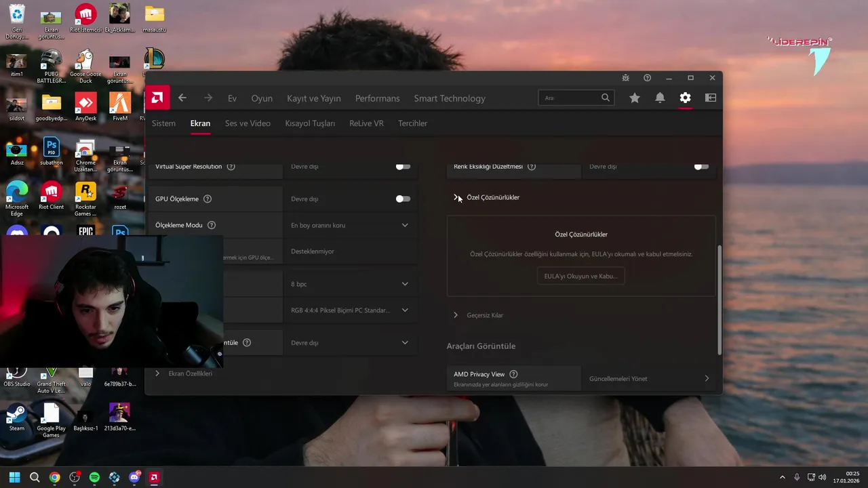Open sidebar panel icon next to gear

click(711, 98)
